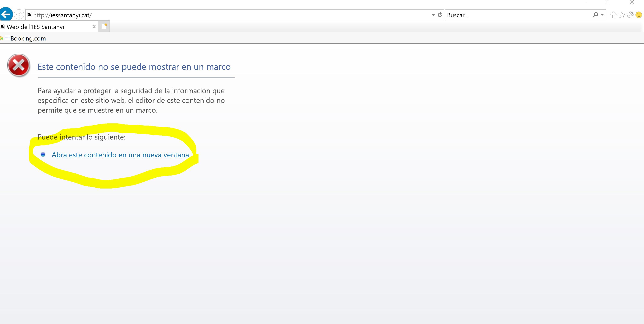Click the add-to-favorites-bar star icon
This screenshot has height=324, width=644.
(1, 38)
